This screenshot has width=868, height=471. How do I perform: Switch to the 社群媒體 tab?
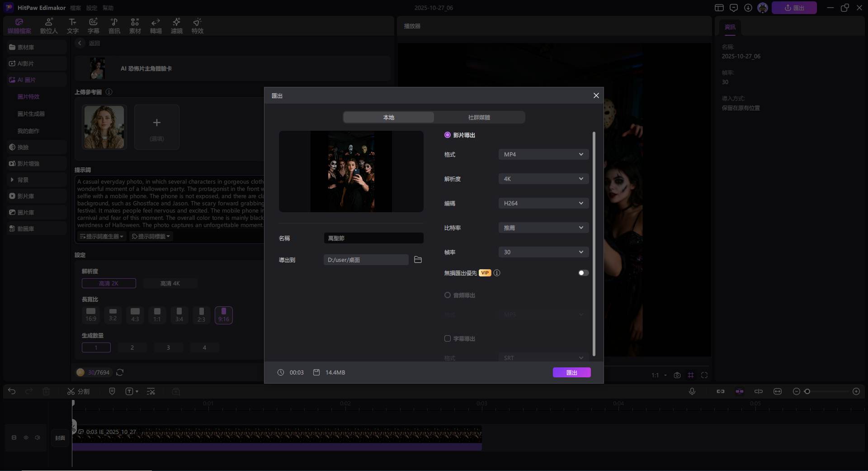tap(479, 117)
